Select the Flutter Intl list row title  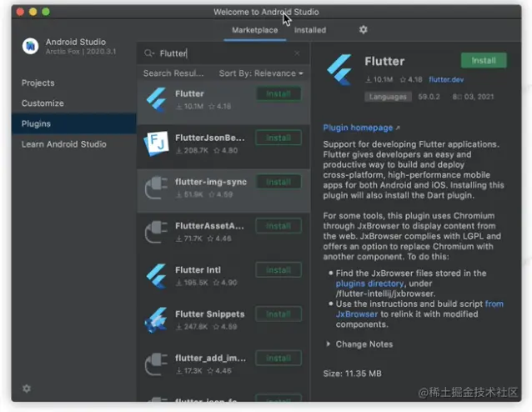(x=198, y=270)
